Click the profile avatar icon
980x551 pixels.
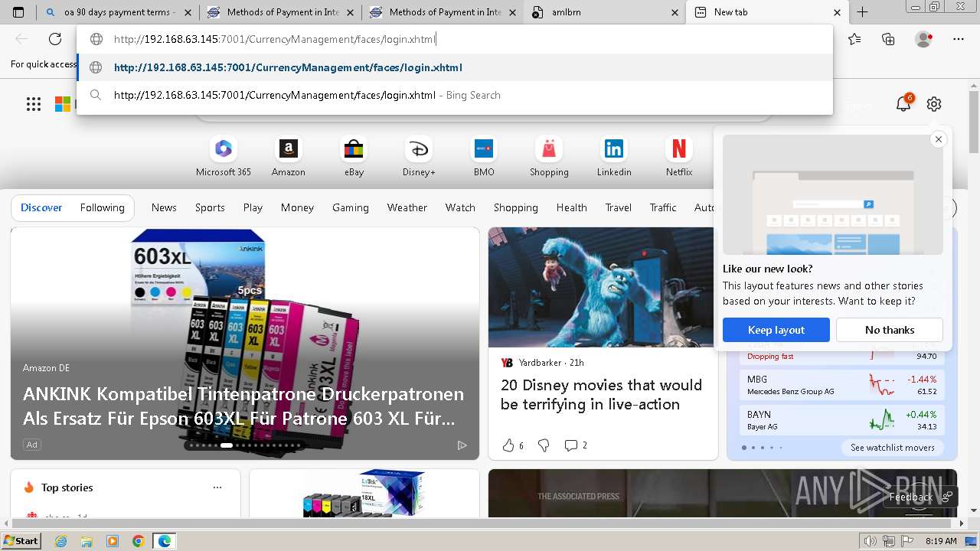click(x=924, y=39)
